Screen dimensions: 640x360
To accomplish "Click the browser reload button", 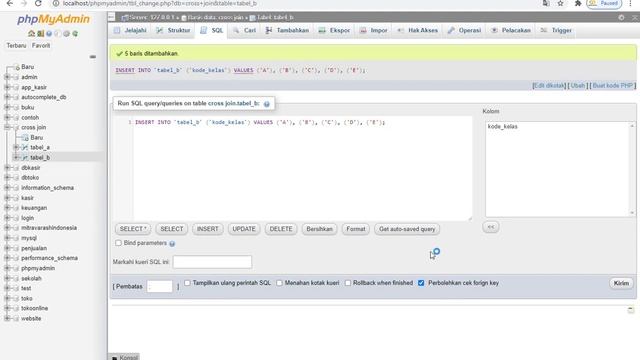I will pos(38,3).
